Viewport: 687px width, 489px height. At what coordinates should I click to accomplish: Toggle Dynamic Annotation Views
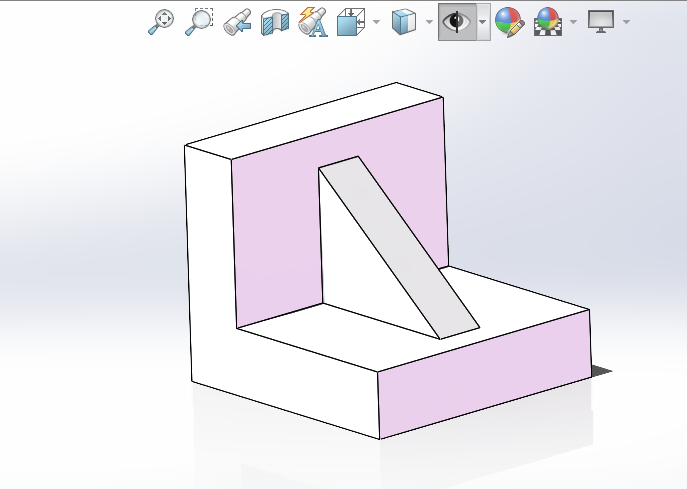312,21
